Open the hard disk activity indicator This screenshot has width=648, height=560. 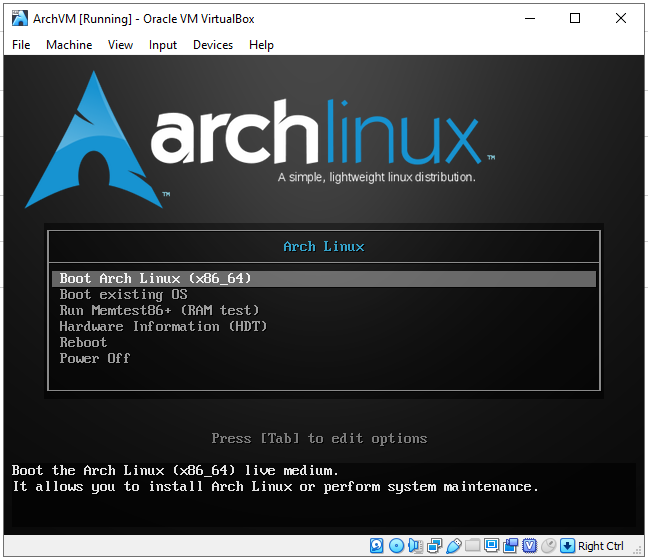[376, 546]
